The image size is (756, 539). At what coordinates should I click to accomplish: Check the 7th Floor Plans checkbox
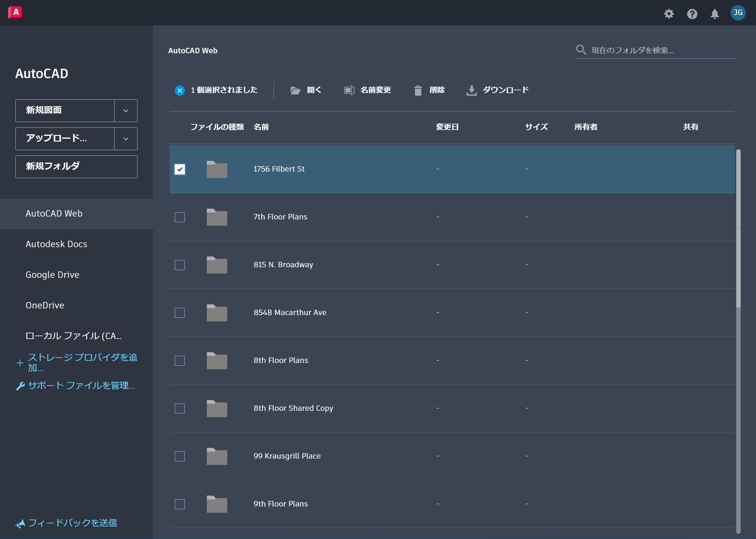(x=180, y=217)
